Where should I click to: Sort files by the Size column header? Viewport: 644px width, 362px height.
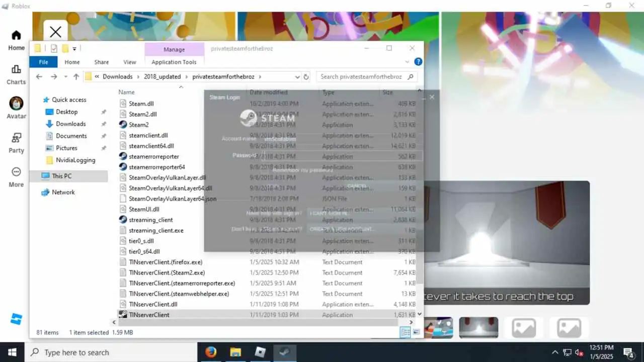click(x=387, y=92)
